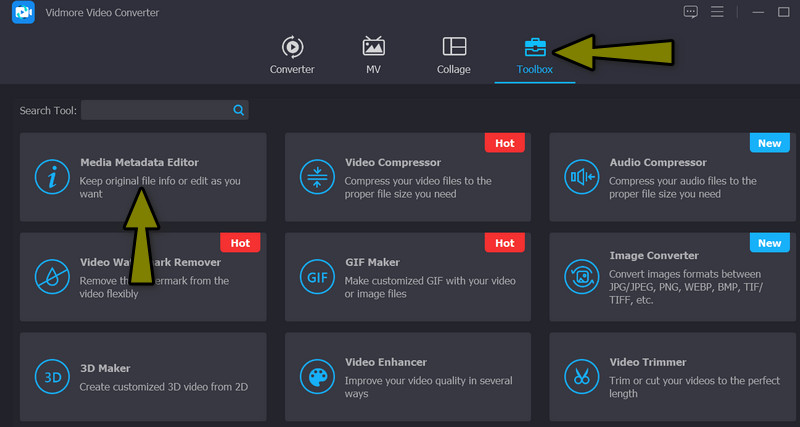Open the Video Trimmer title link

(x=645, y=362)
